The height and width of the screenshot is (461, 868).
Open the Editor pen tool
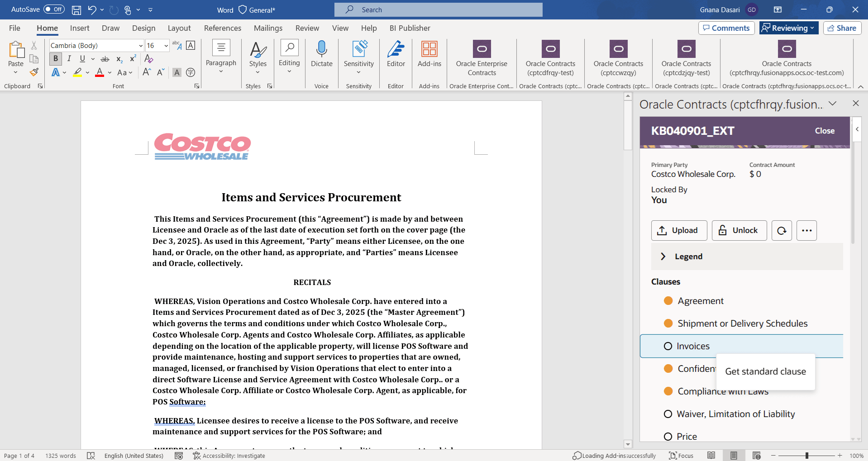pyautogui.click(x=396, y=54)
